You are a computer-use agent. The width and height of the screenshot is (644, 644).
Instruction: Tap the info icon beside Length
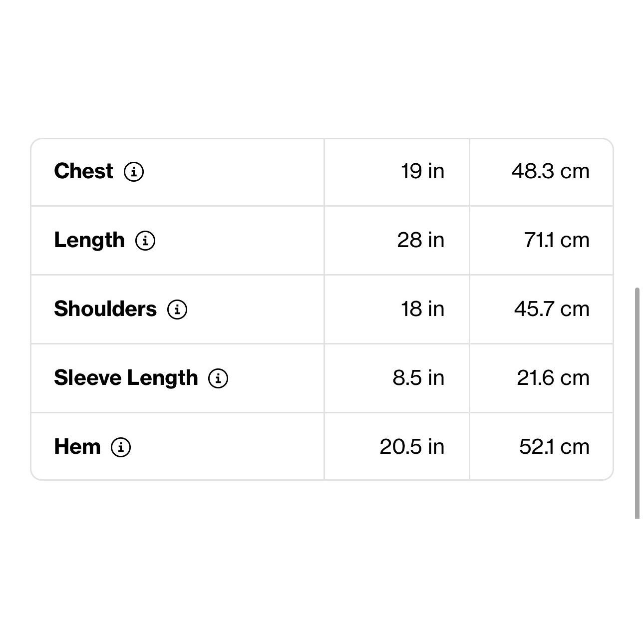click(x=145, y=241)
